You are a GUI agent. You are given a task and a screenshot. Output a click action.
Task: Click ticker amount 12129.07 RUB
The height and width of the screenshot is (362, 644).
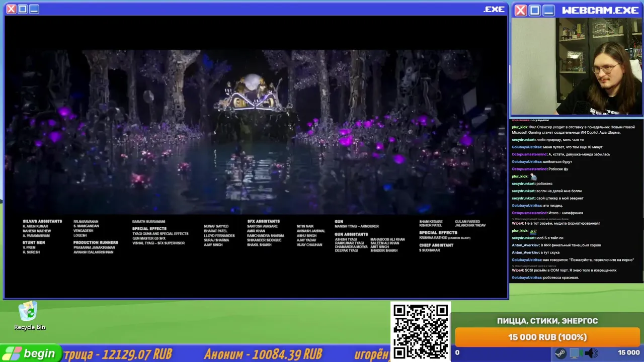point(137,354)
